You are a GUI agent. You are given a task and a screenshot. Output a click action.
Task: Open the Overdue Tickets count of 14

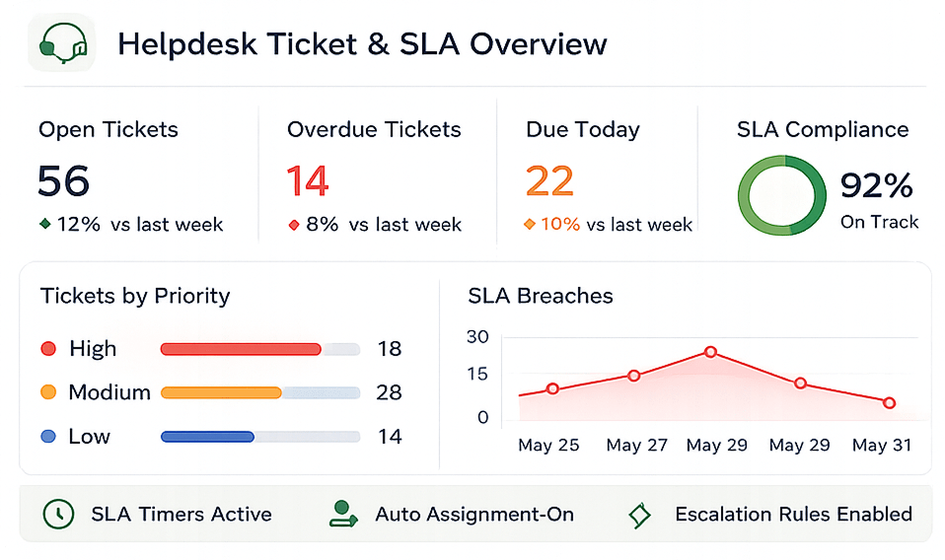[308, 181]
